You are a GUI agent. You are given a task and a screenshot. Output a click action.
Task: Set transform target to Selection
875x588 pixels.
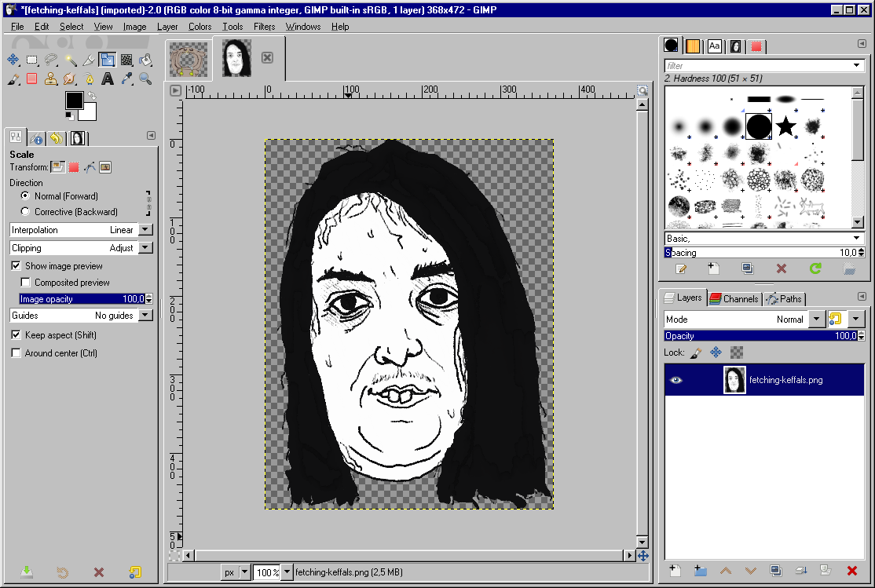pyautogui.click(x=74, y=166)
